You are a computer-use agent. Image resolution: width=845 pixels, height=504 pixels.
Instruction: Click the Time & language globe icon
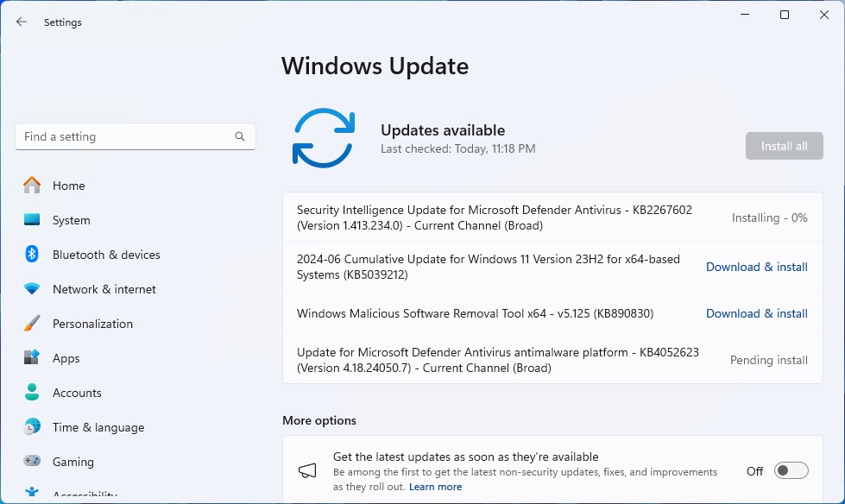click(32, 427)
